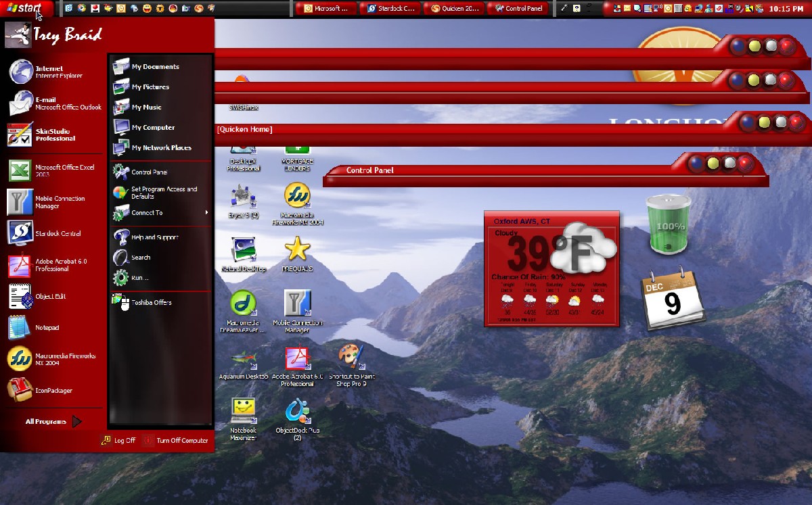The width and height of the screenshot is (812, 505).
Task: Select the ObjectDock Plus (2) desktop icon
Action: 297,420
